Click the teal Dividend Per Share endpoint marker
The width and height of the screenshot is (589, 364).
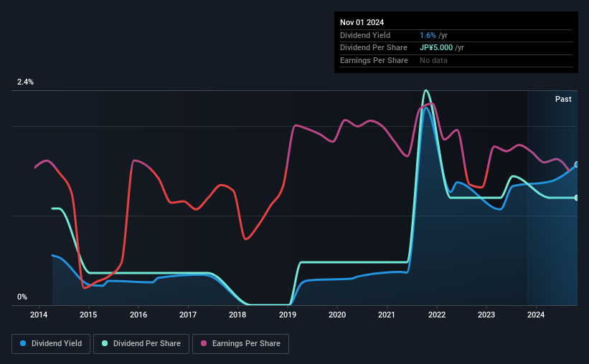pos(577,198)
